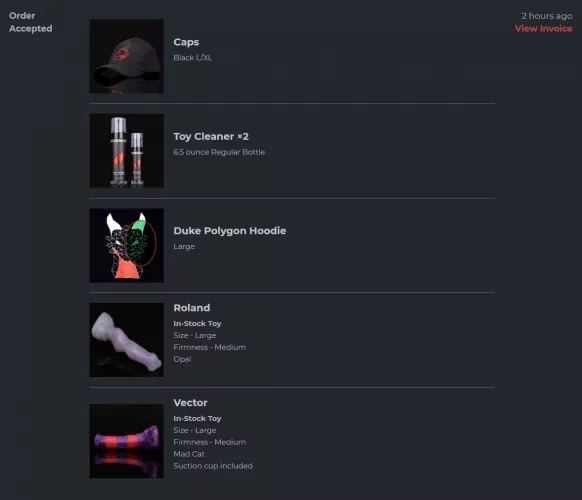Select the hoodie's Large size text
Viewport: 582px width, 500px height.
click(184, 246)
